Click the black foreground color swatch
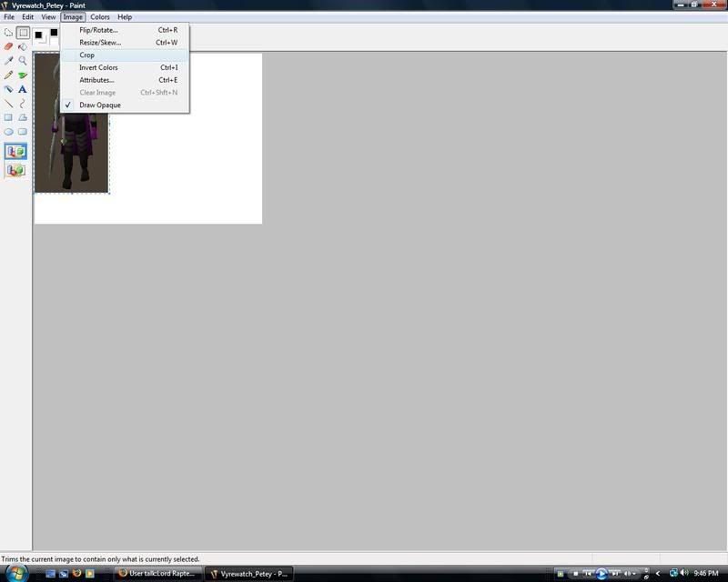Viewport: 728px width, 582px height. tap(39, 35)
